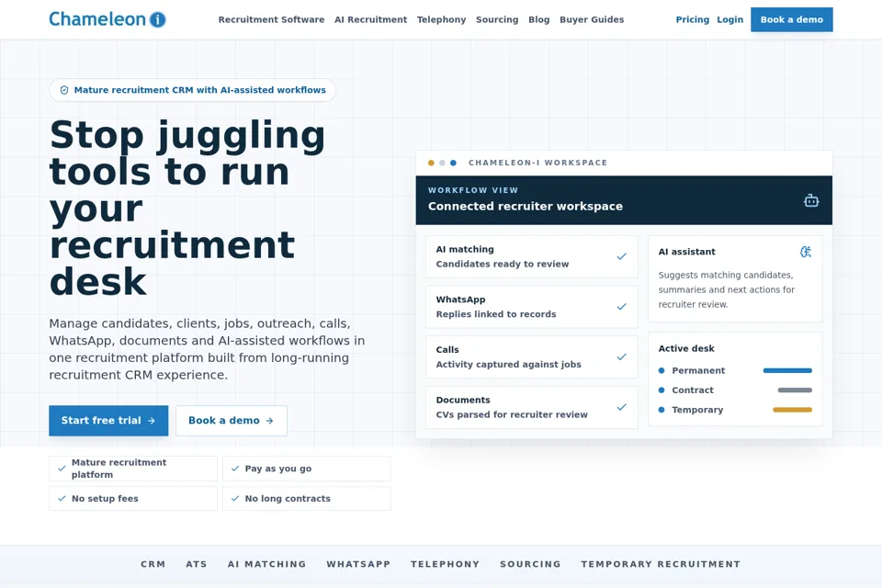Click the blue bullet next to Temporary

click(661, 410)
